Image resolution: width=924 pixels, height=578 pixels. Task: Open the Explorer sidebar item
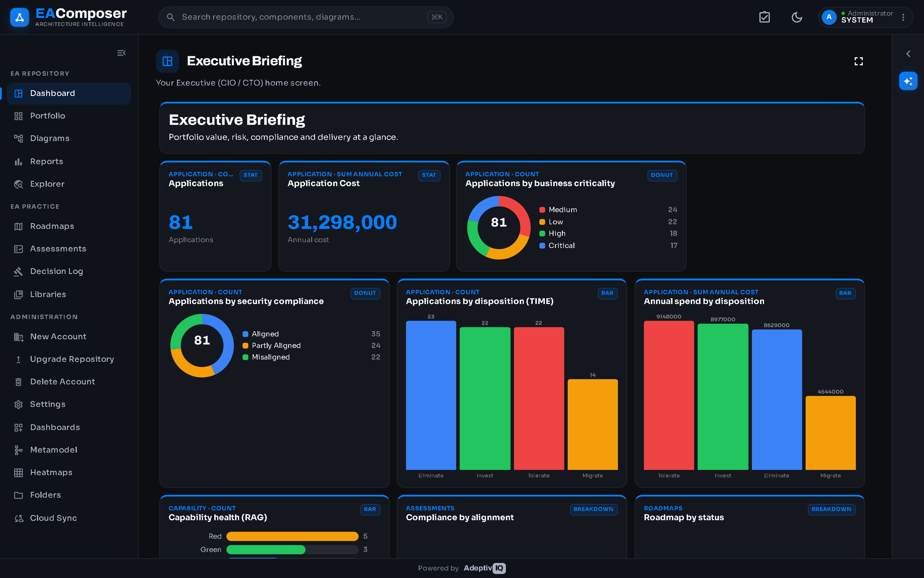click(69, 184)
